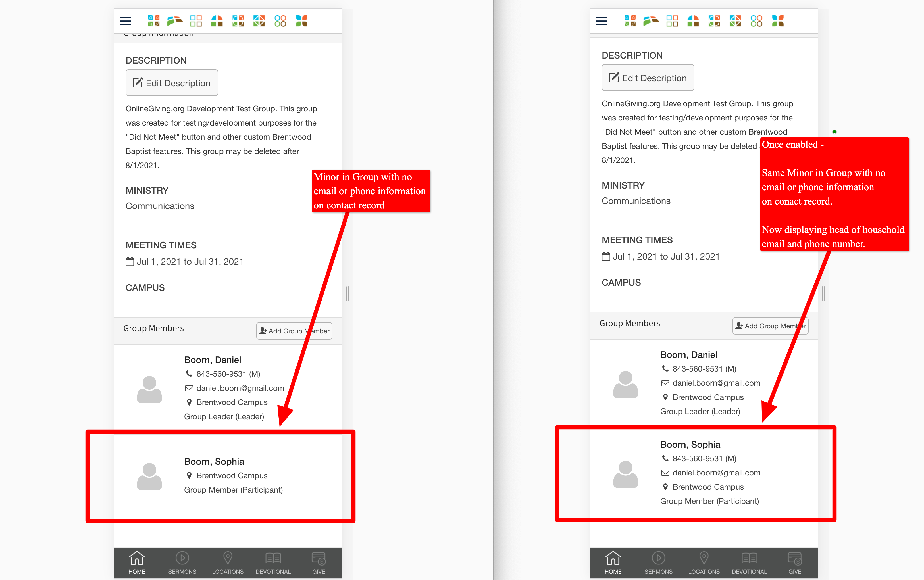Click four-circles logo in left phone view
The height and width of the screenshot is (580, 924).
[280, 21]
